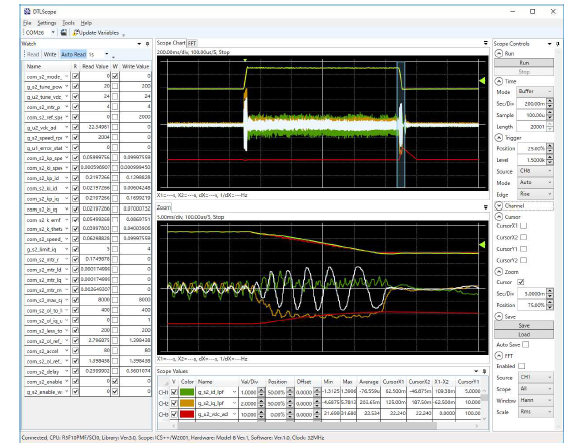Open the Trigger Source CH8 dropdown
This screenshot has height=443, width=583.
(535, 171)
